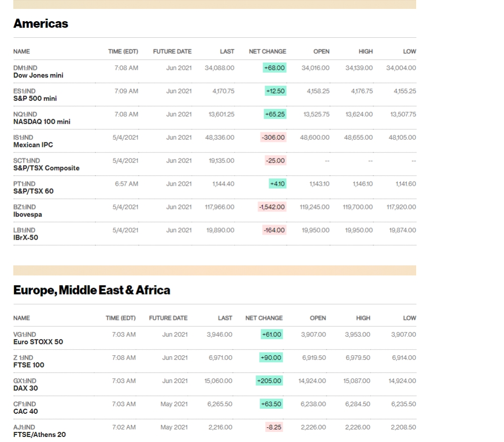This screenshot has width=504, height=442.
Task: Open the CAC 40 futures link
Action: 26,411
